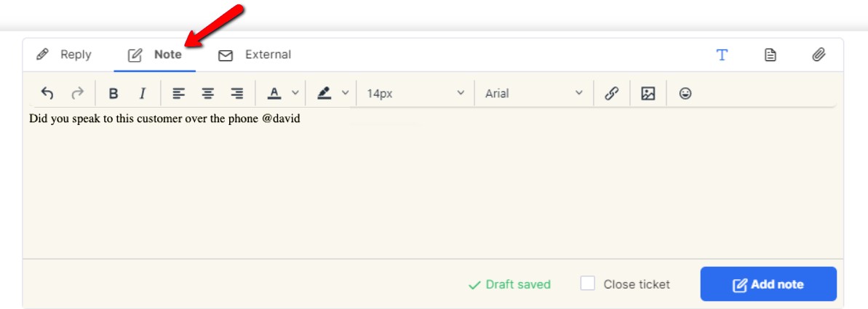
Task: Center align the text
Action: click(207, 93)
